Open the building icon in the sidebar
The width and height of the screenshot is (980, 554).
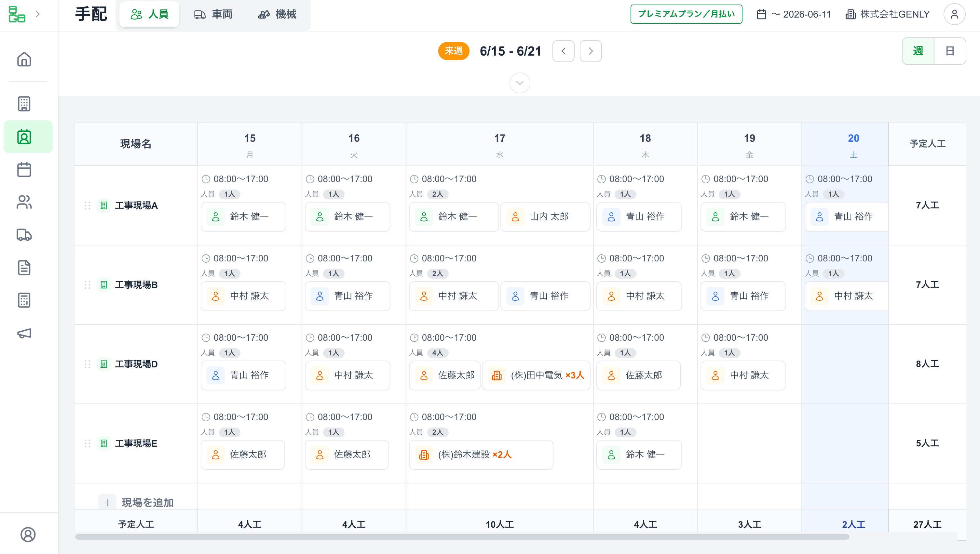24,103
